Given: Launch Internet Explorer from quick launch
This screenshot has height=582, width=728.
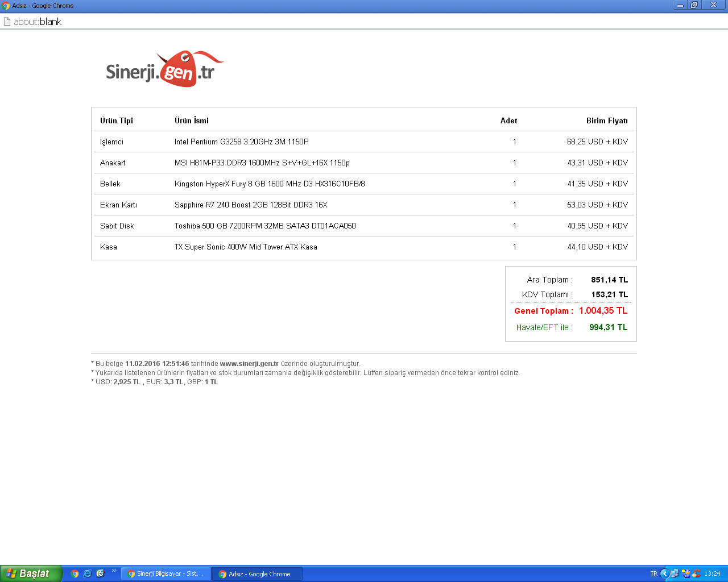Looking at the screenshot, I should tap(87, 573).
